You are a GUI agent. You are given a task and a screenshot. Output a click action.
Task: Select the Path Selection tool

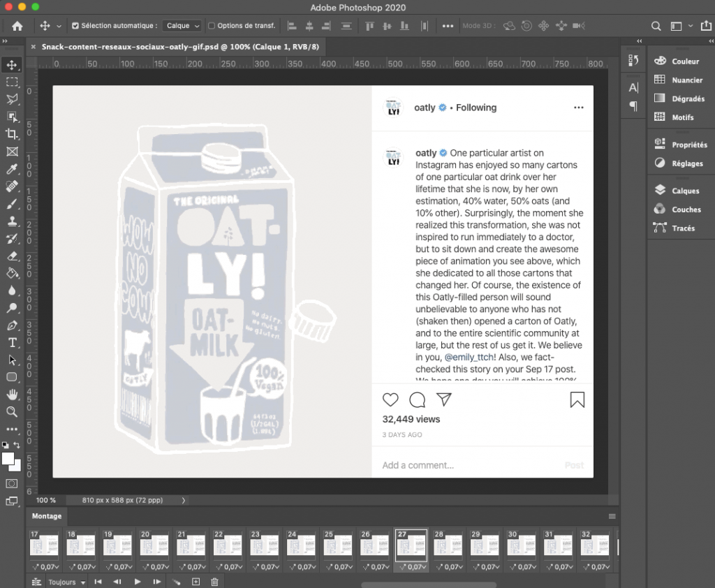pos(12,360)
